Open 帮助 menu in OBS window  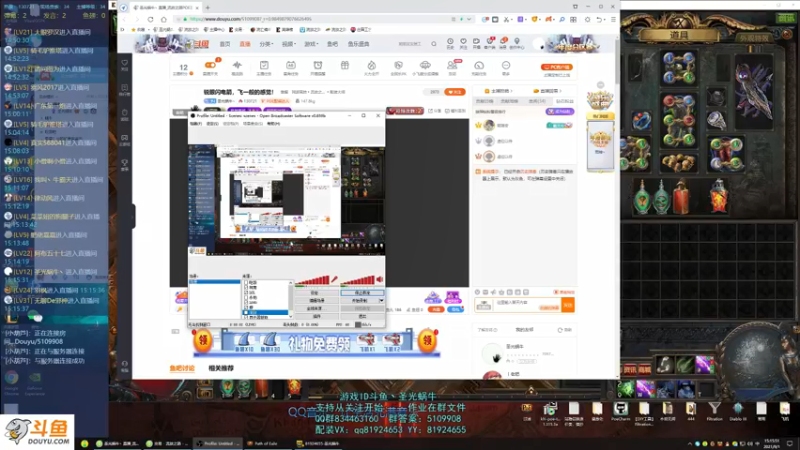pos(273,123)
